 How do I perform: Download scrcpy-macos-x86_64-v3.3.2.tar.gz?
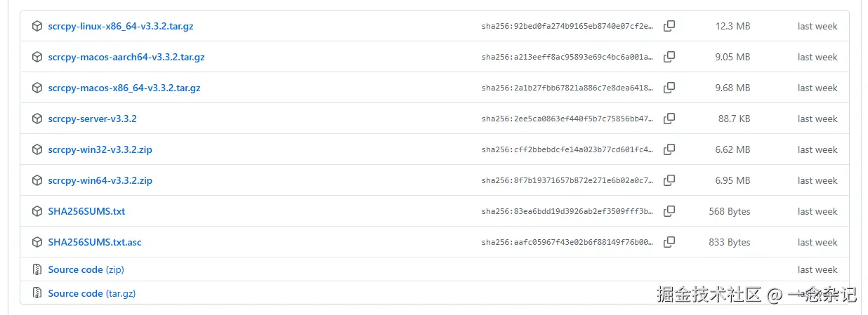point(124,88)
